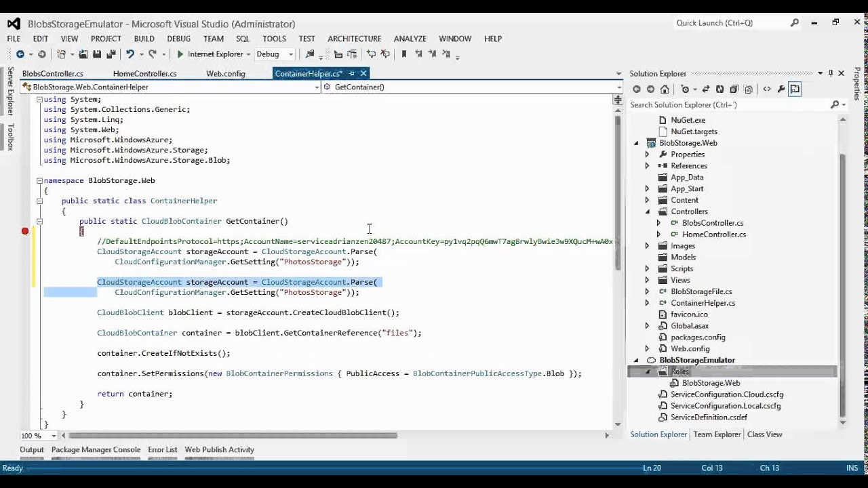Viewport: 868px width, 488px height.
Task: Toggle auto-hide pin on Solution Explorer panel
Action: (x=830, y=73)
